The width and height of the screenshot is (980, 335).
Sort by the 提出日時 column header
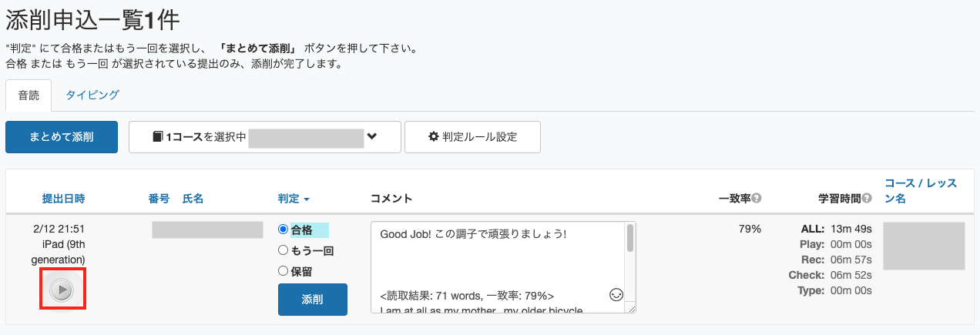(x=63, y=199)
